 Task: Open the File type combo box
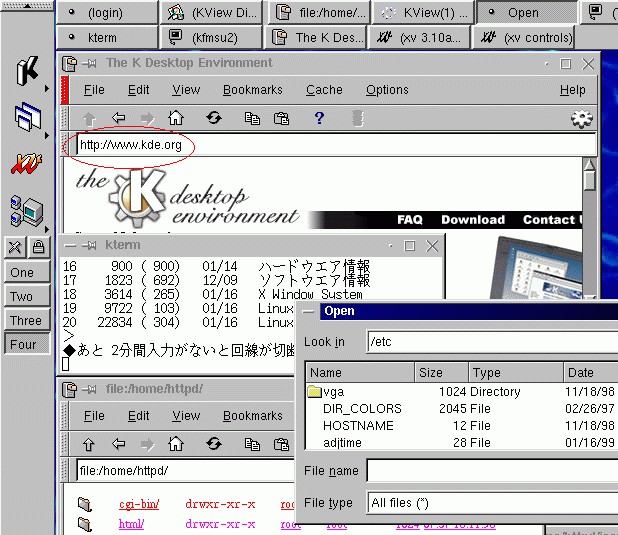[492, 502]
